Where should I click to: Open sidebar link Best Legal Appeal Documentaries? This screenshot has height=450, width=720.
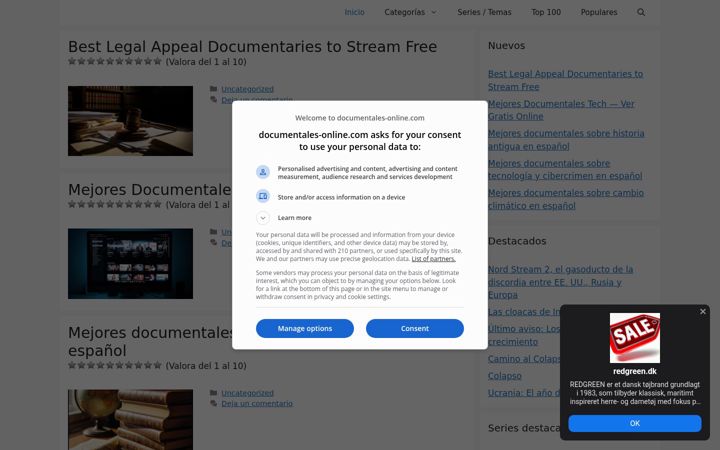click(x=565, y=80)
